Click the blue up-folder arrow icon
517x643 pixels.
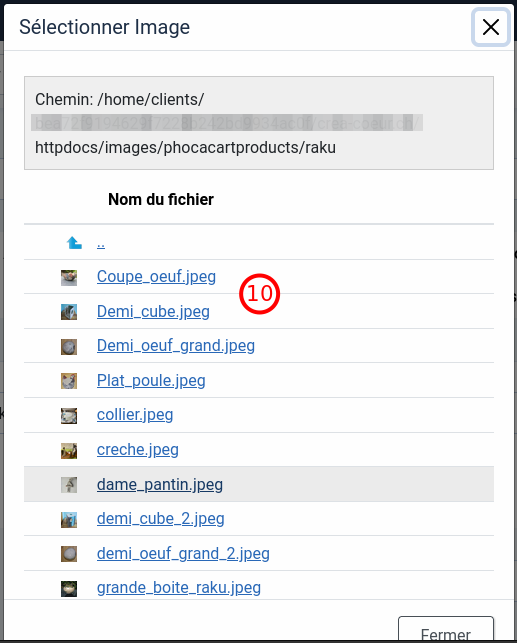[x=74, y=243]
